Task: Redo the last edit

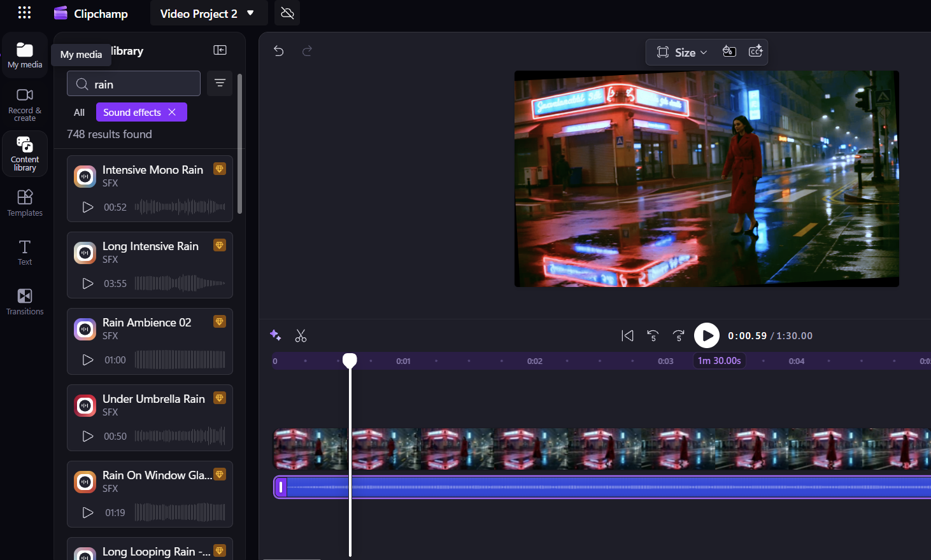Action: [x=307, y=51]
